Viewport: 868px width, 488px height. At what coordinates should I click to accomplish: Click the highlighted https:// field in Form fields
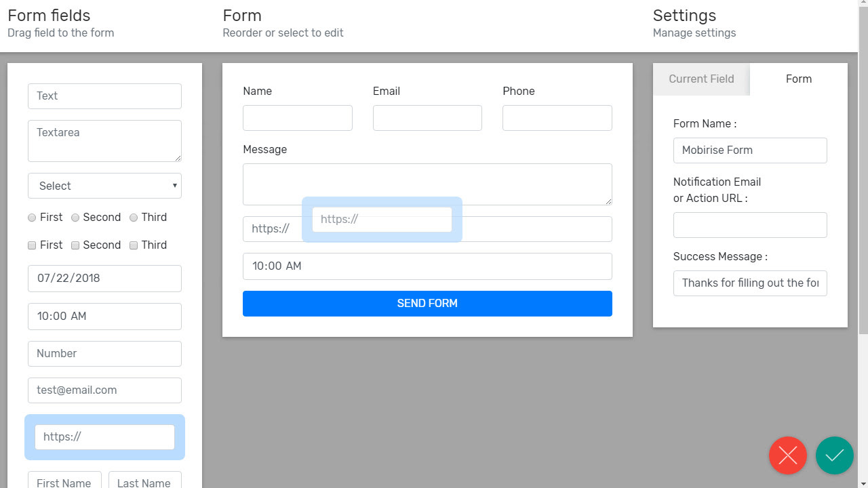[x=104, y=437]
